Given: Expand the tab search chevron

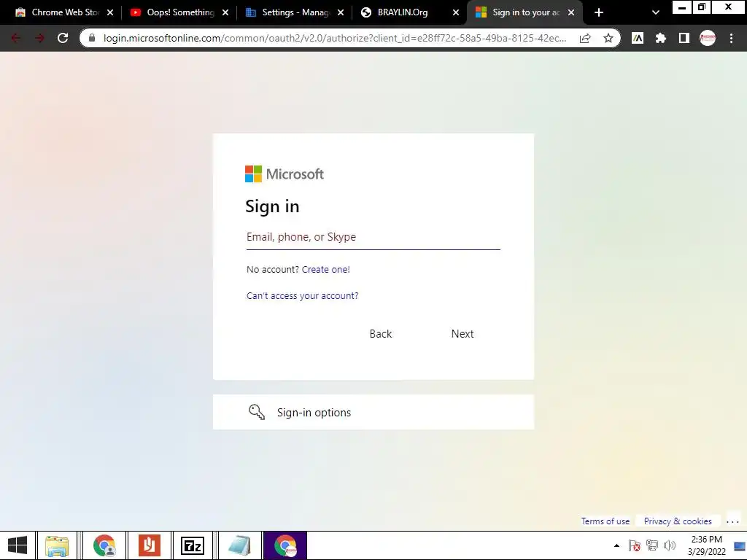Looking at the screenshot, I should tap(656, 12).
